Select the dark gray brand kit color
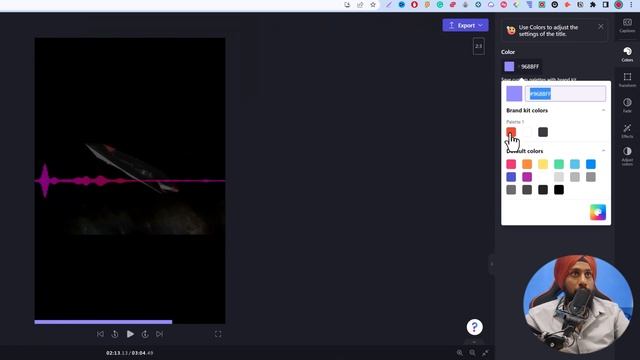The height and width of the screenshot is (360, 640). (x=543, y=132)
